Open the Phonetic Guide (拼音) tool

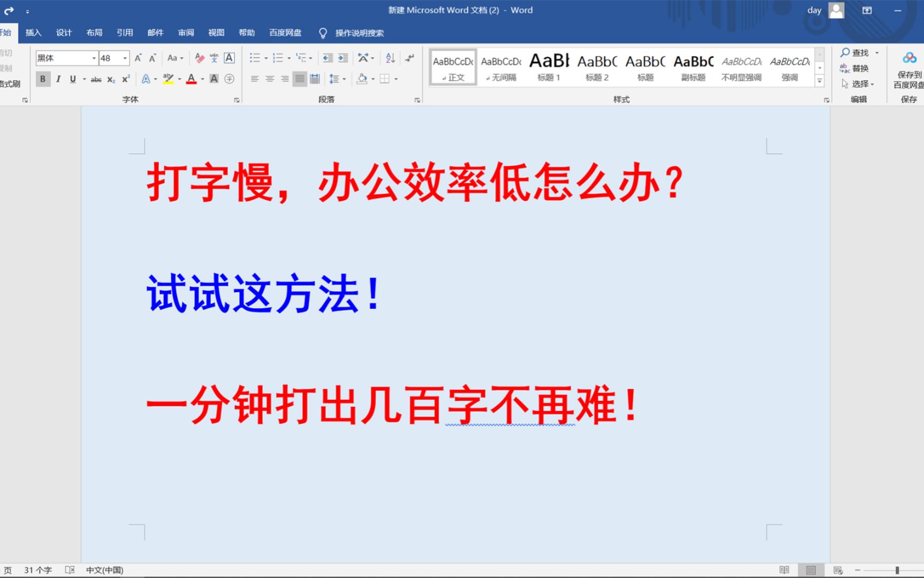[213, 58]
